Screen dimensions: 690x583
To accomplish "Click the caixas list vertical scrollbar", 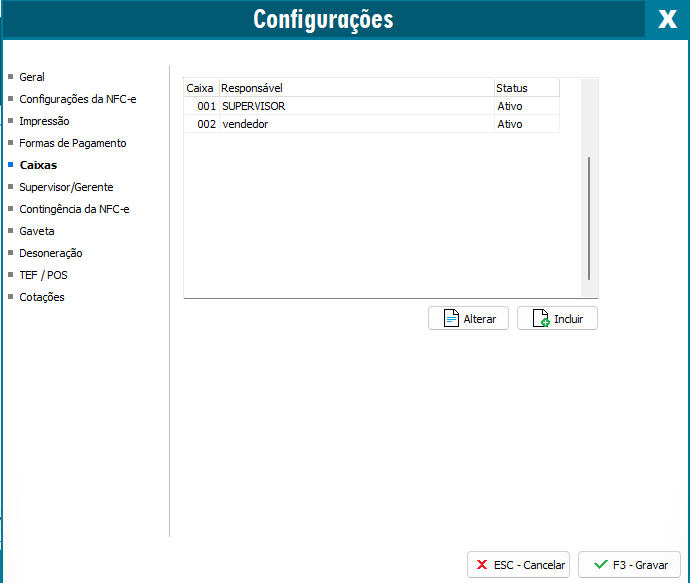I will tap(589, 218).
